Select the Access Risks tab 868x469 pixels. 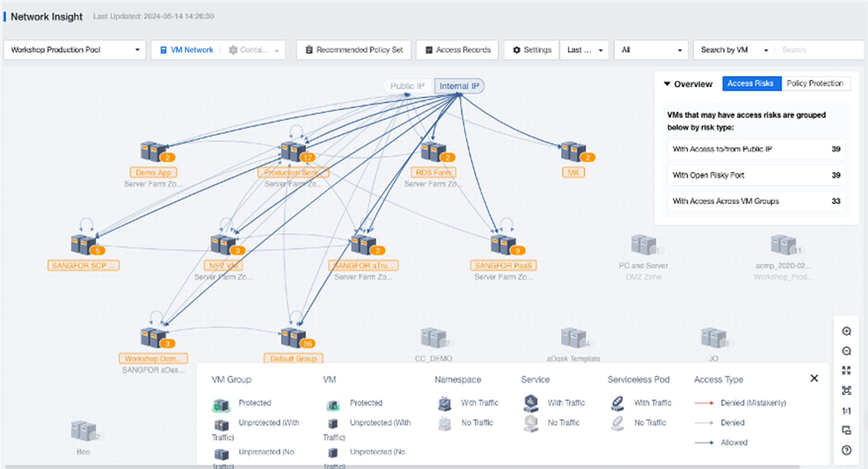[752, 83]
